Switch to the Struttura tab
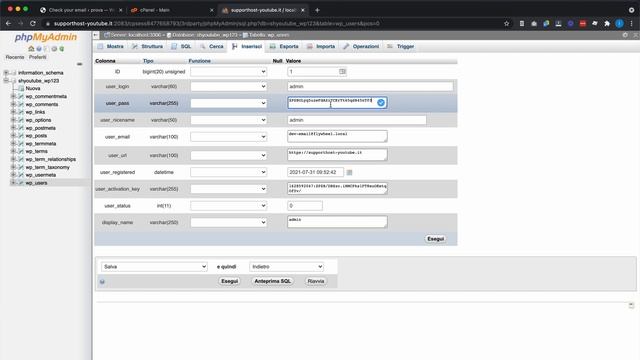The height and width of the screenshot is (360, 640). click(x=147, y=47)
